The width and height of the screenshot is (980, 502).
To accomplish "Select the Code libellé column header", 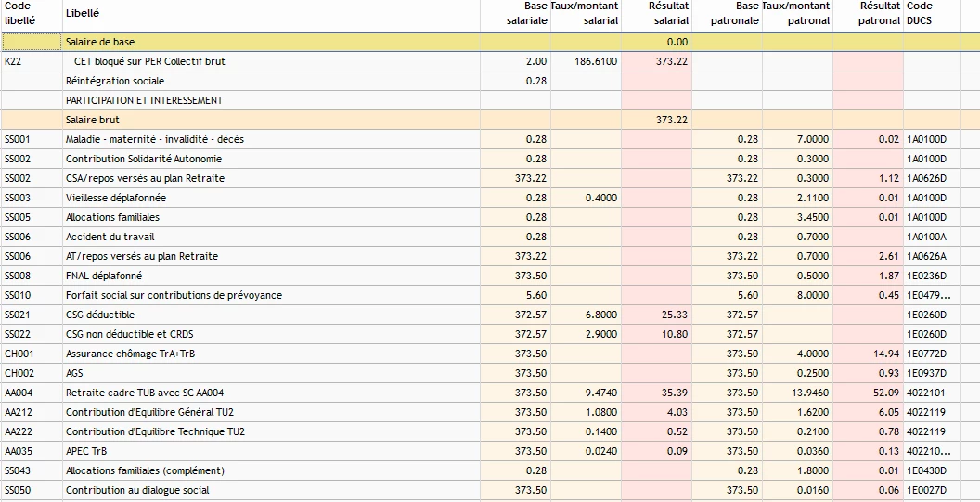I will tap(20, 14).
